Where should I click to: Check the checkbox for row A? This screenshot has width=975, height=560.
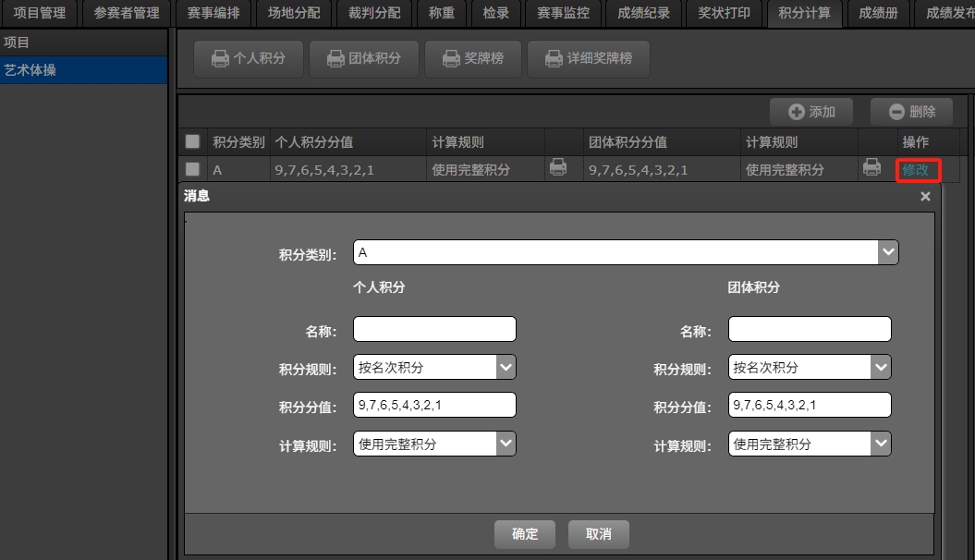tap(192, 169)
